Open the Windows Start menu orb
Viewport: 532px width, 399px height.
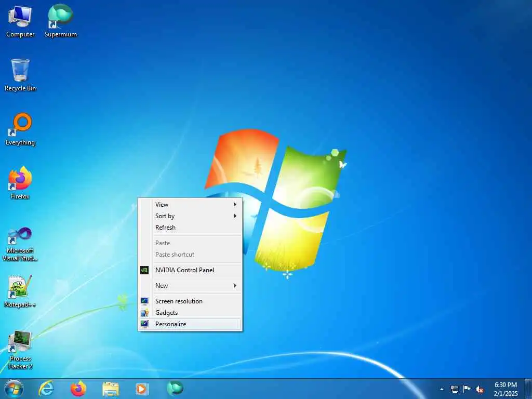pos(14,389)
